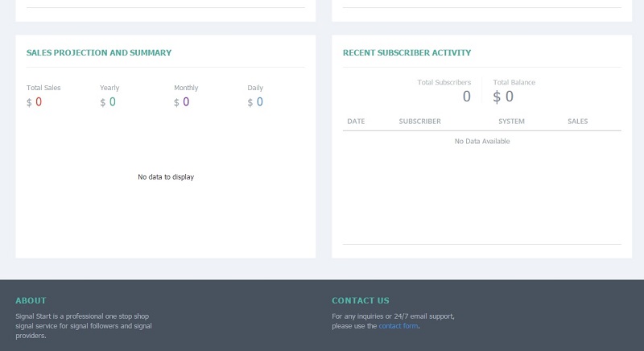Click the Daily sales amount
The width and height of the screenshot is (644, 351).
259,102
